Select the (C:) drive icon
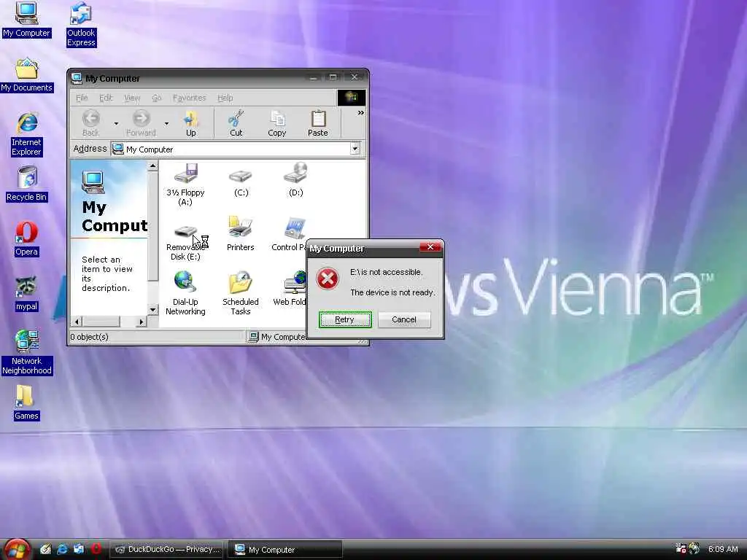747x560 pixels. point(241,183)
